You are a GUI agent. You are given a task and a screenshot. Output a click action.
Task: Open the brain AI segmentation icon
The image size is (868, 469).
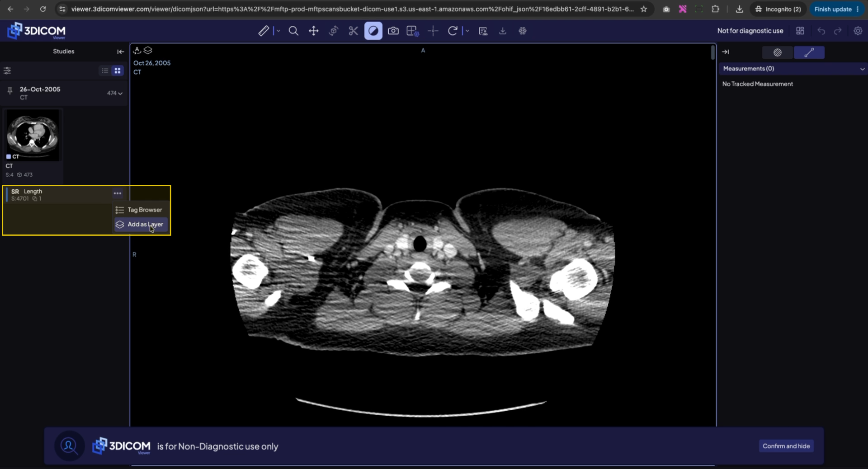click(523, 31)
